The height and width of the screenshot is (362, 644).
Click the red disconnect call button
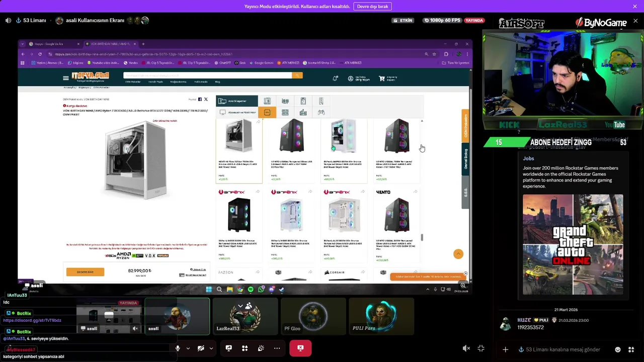pyautogui.click(x=300, y=348)
